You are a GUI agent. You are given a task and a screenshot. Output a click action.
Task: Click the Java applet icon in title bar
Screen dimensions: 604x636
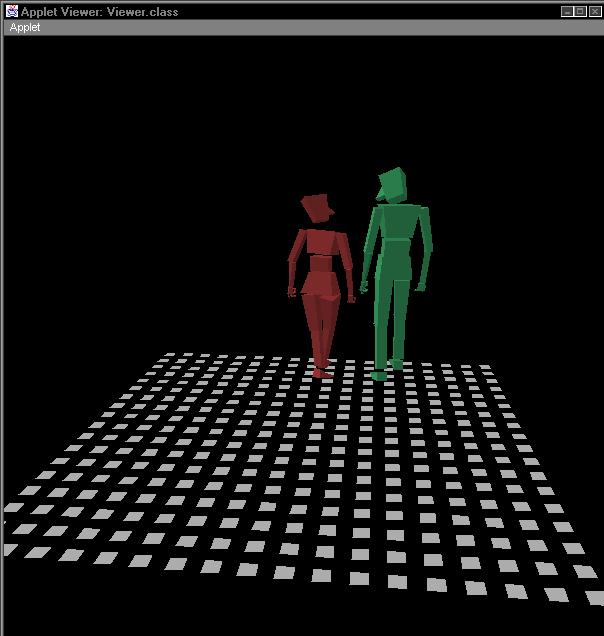(11, 11)
